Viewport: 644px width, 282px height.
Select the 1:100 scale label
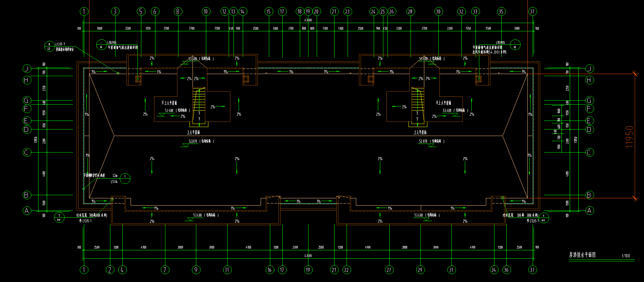pyautogui.click(x=626, y=256)
